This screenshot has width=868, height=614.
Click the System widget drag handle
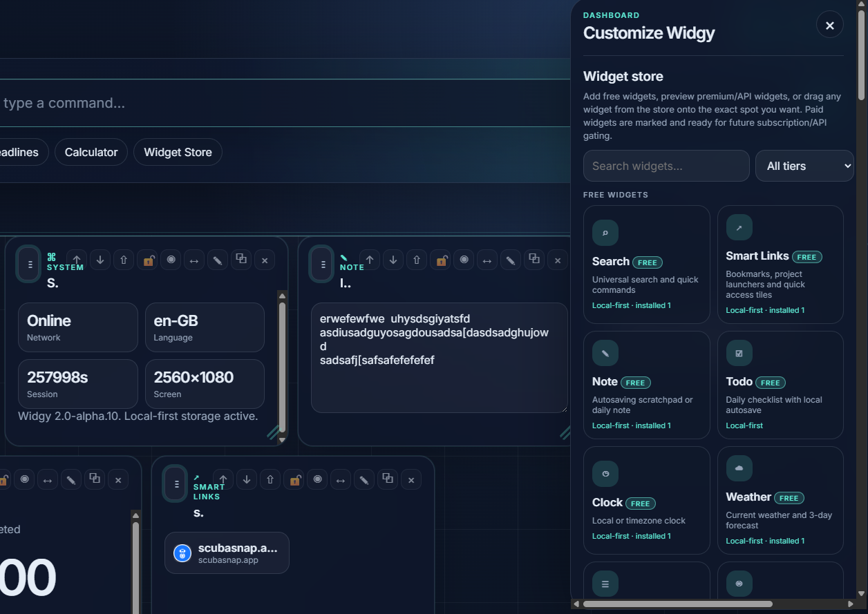30,264
